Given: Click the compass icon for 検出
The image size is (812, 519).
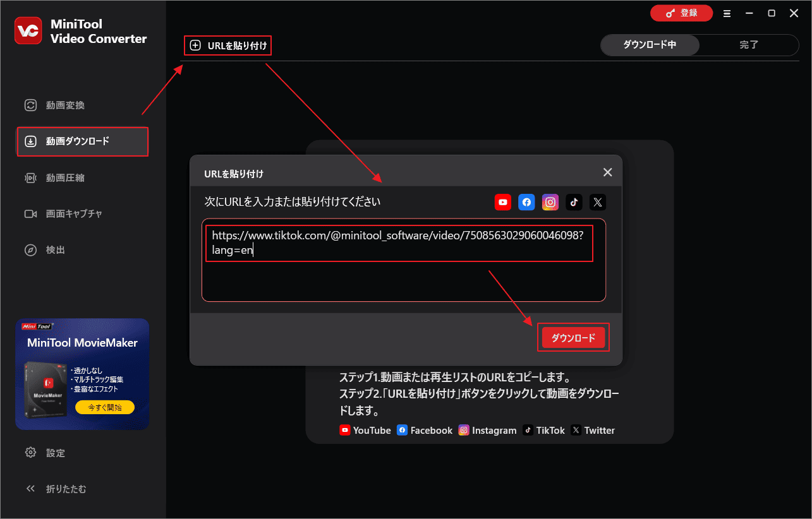Looking at the screenshot, I should pyautogui.click(x=30, y=250).
